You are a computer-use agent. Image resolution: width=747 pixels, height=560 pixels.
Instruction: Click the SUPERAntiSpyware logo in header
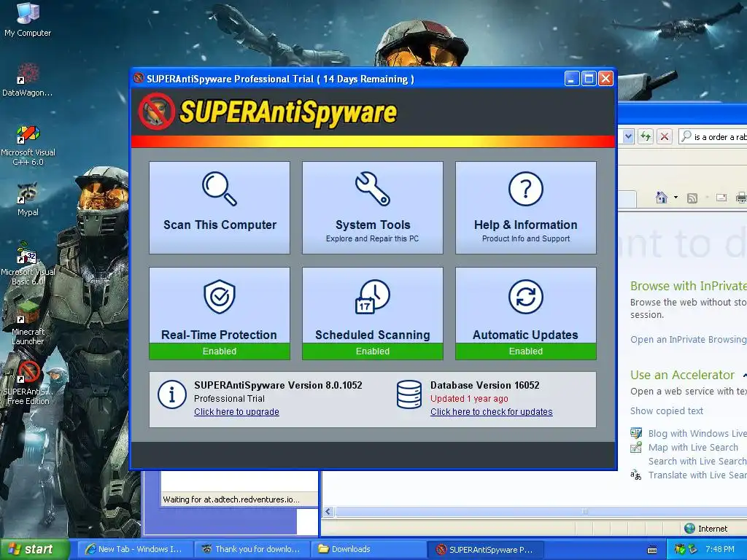[268, 112]
